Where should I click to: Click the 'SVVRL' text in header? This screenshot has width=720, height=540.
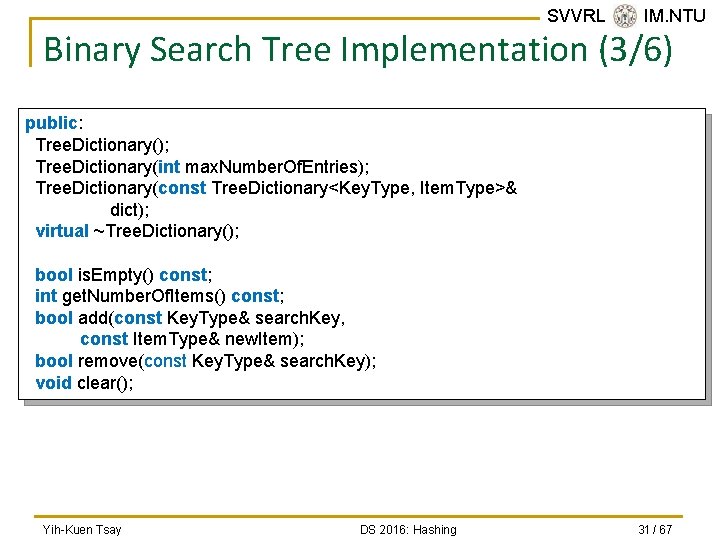tap(576, 16)
